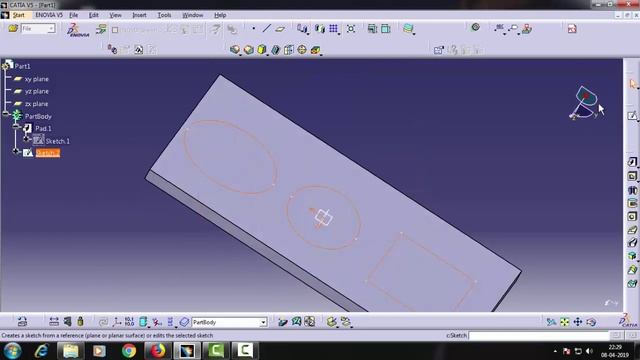The image size is (640, 360).
Task: Click the yellow cube view icon
Action: tap(262, 50)
